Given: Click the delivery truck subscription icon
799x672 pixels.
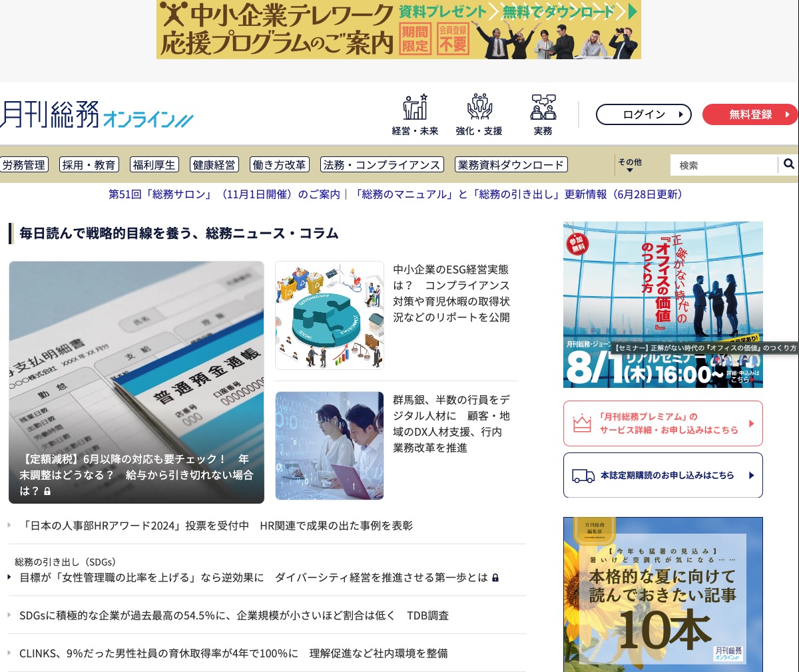Looking at the screenshot, I should (x=585, y=475).
